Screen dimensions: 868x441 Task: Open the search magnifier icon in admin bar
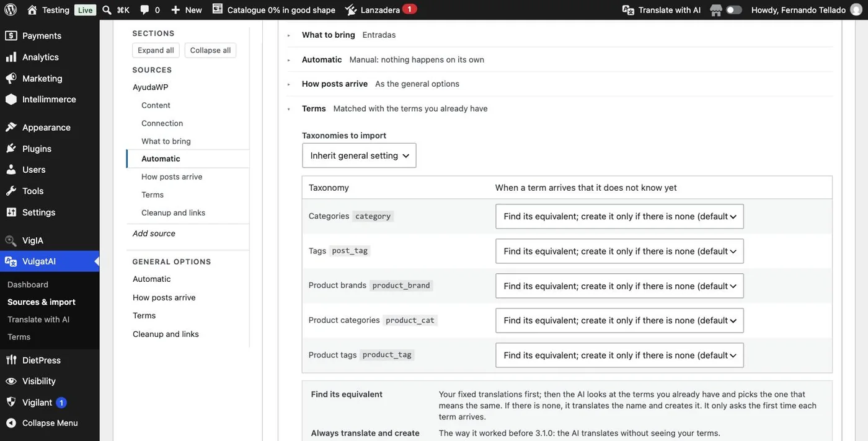107,10
